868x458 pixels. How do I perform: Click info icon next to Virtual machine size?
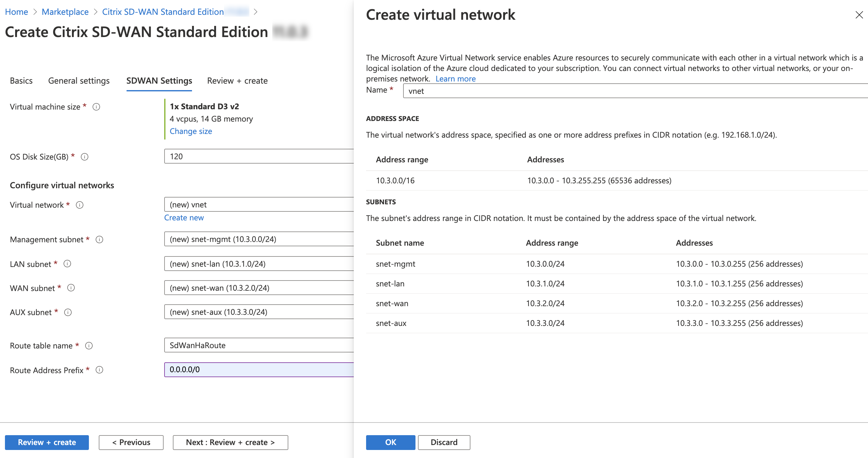[x=96, y=107]
